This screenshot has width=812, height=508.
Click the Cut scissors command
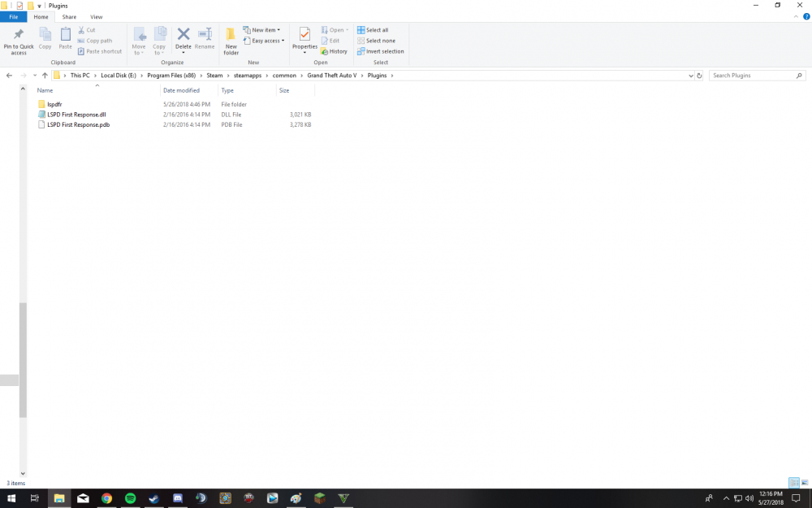87,30
